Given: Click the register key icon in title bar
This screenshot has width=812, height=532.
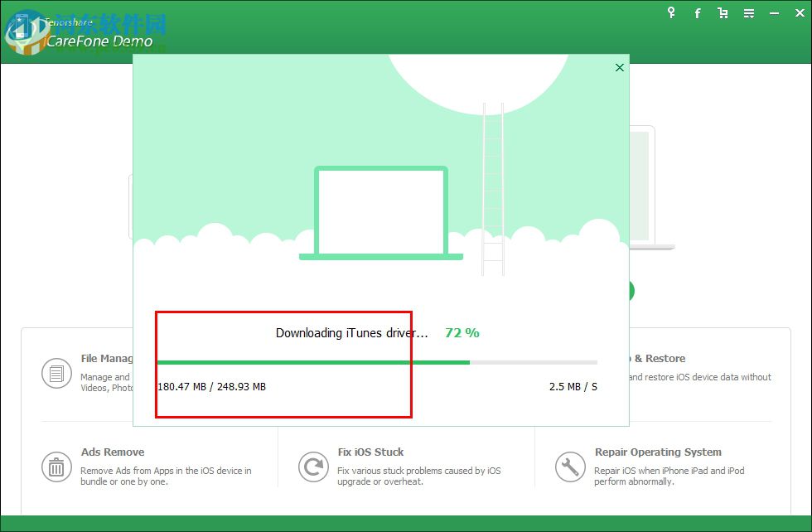Looking at the screenshot, I should pyautogui.click(x=671, y=12).
